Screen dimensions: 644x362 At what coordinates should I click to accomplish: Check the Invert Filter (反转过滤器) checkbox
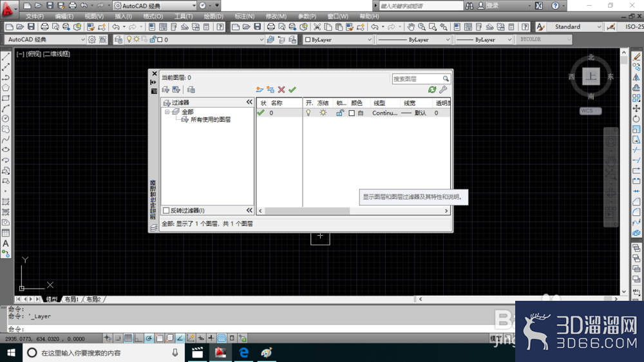coord(166,211)
